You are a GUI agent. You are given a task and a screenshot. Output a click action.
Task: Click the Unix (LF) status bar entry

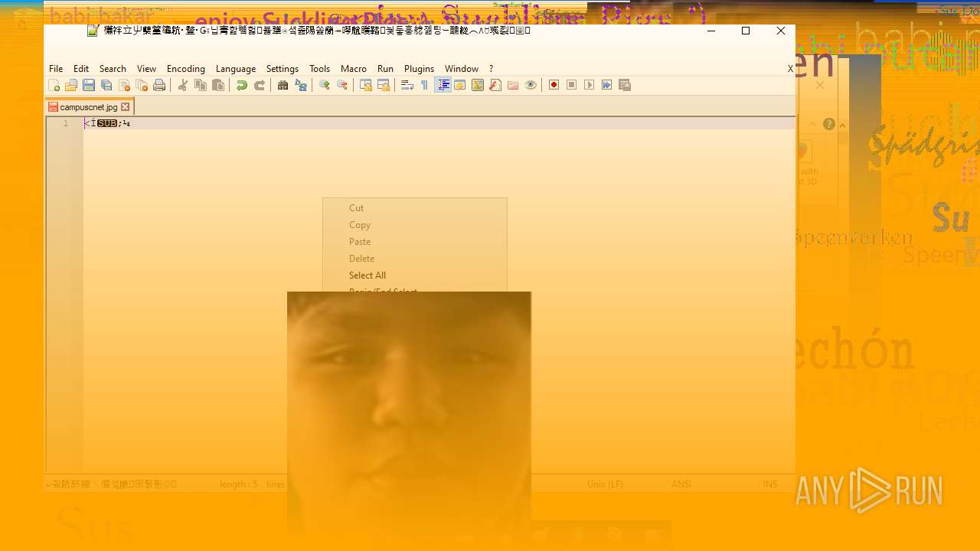click(x=605, y=484)
